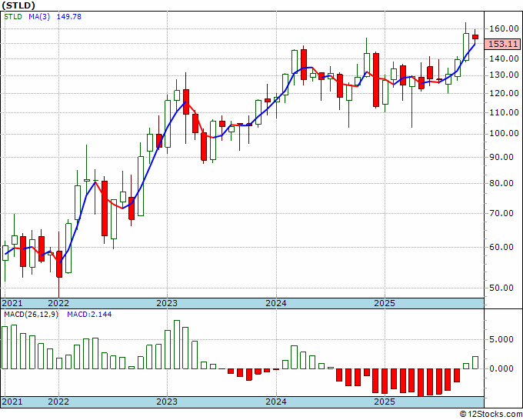This screenshot has width=523, height=420.
Task: Click the 140.00 price axis label
Action: click(504, 58)
